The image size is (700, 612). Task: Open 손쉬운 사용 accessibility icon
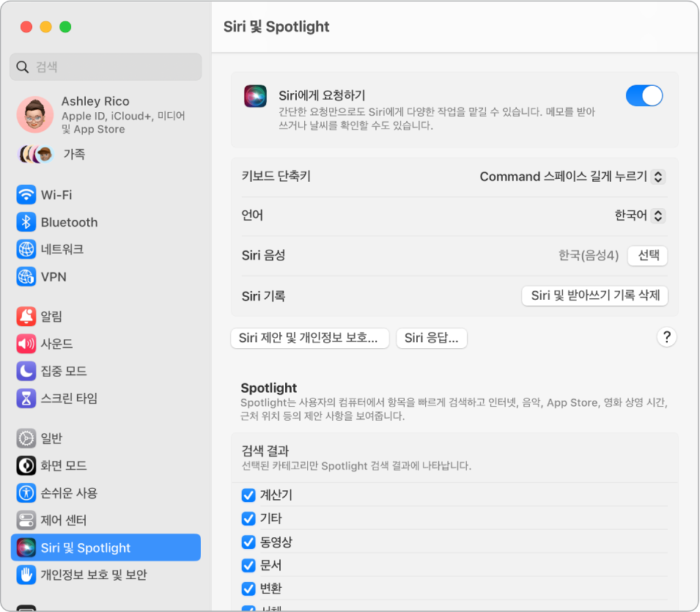pyautogui.click(x=26, y=493)
